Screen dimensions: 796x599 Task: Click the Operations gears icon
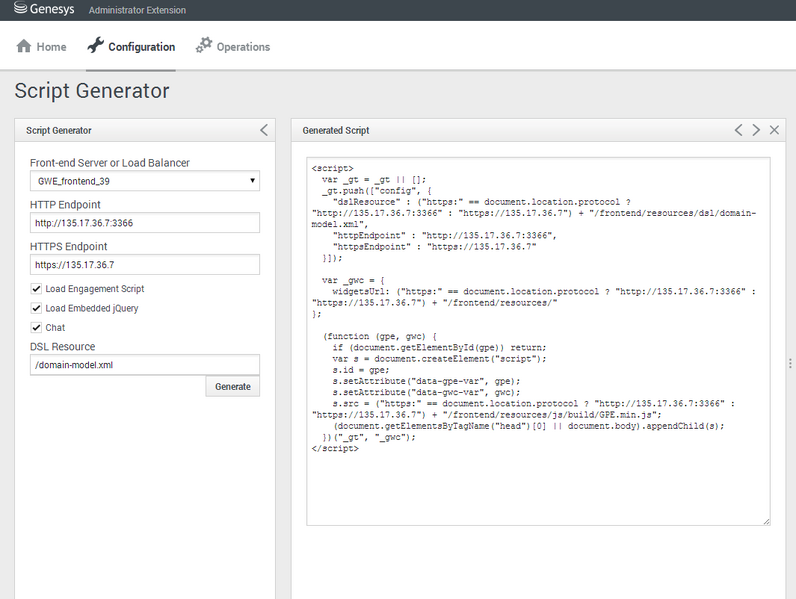[x=204, y=45]
